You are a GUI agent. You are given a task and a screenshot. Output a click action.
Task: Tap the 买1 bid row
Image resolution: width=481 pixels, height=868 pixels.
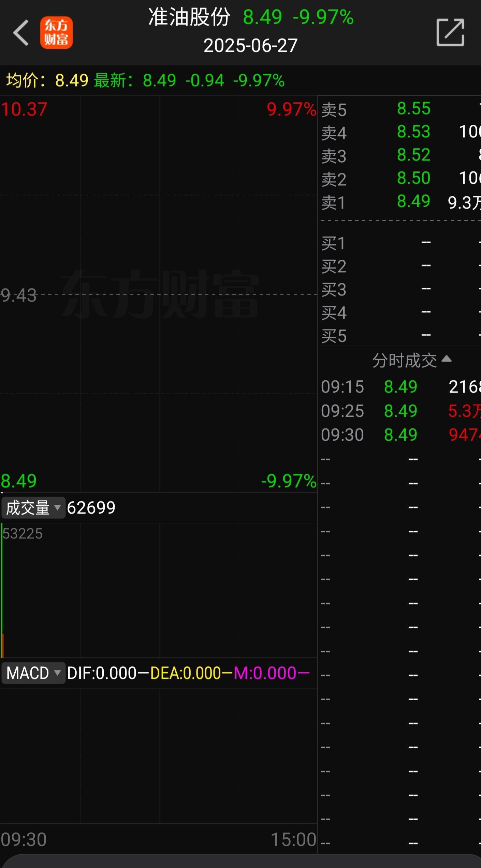pyautogui.click(x=401, y=243)
